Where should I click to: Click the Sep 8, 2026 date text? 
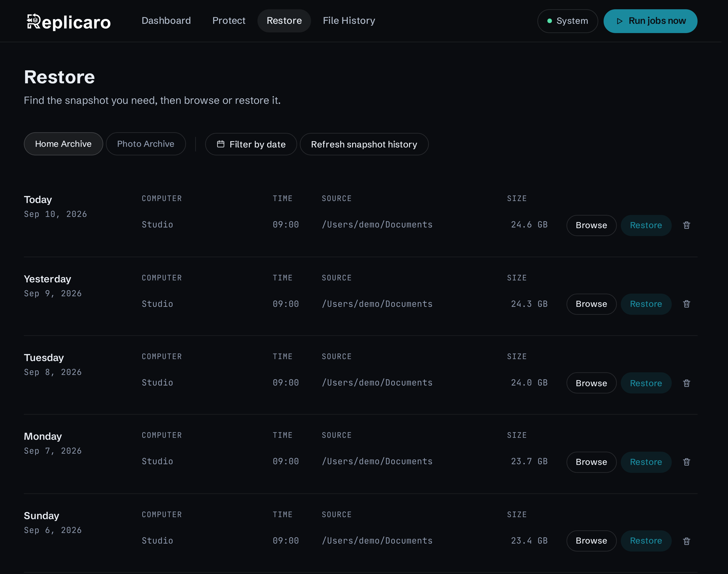[53, 372]
